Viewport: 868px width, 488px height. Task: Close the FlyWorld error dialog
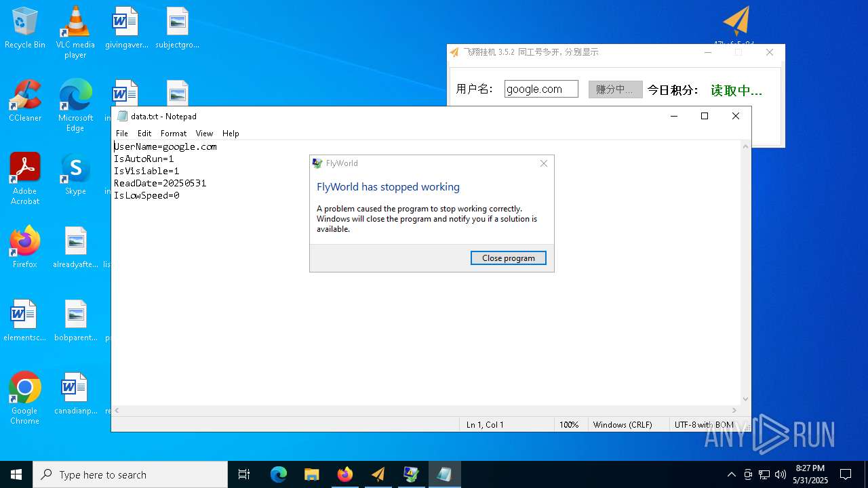[543, 163]
